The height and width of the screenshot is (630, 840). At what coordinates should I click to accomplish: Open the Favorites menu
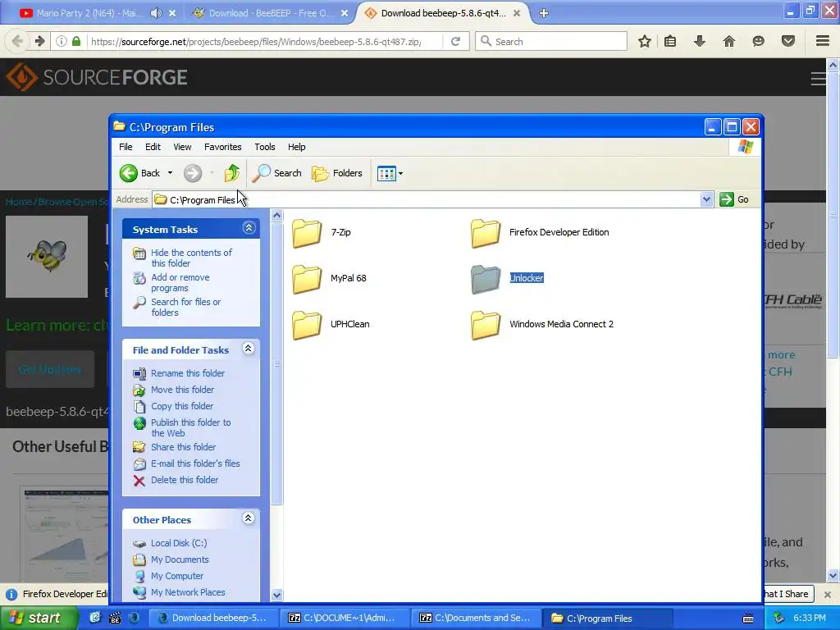223,147
